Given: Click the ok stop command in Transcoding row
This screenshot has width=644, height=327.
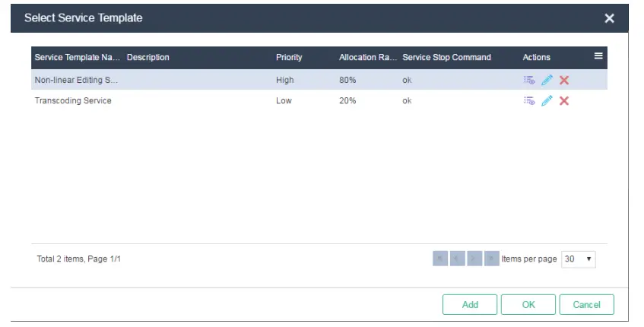Looking at the screenshot, I should [407, 100].
